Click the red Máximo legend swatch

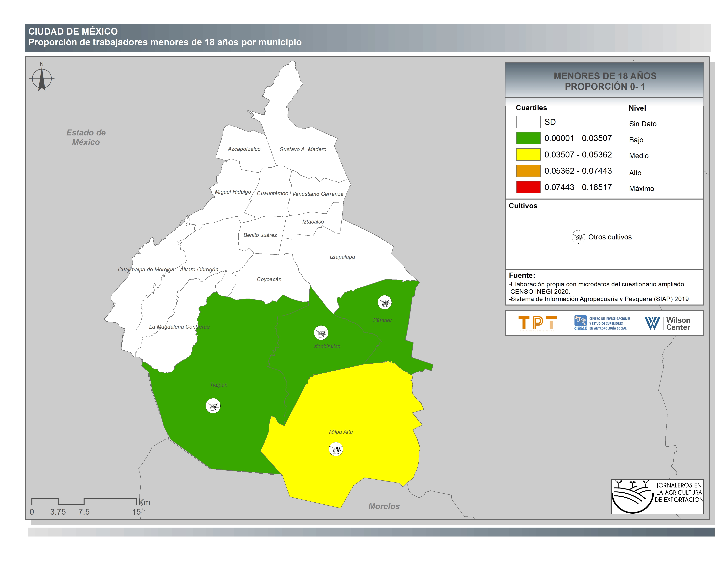528,187
